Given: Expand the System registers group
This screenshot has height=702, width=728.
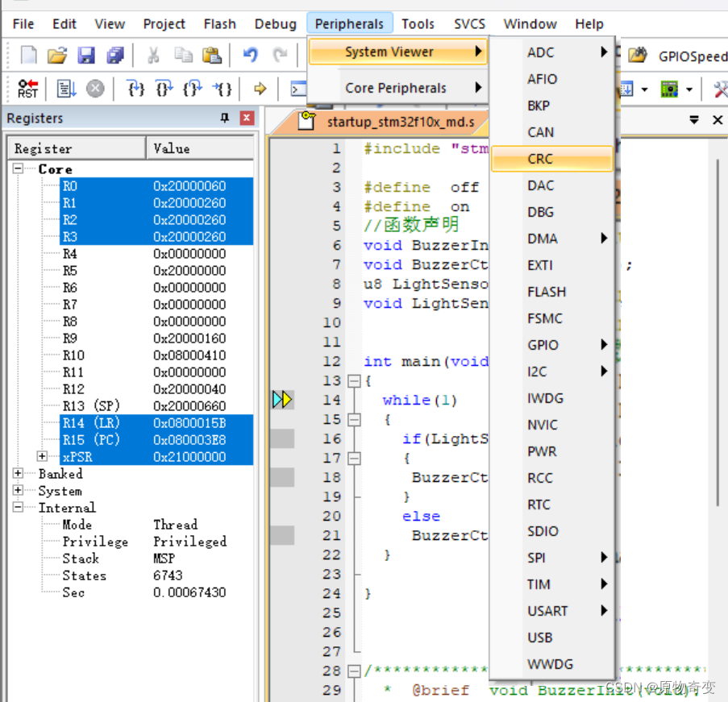Looking at the screenshot, I should [x=18, y=491].
